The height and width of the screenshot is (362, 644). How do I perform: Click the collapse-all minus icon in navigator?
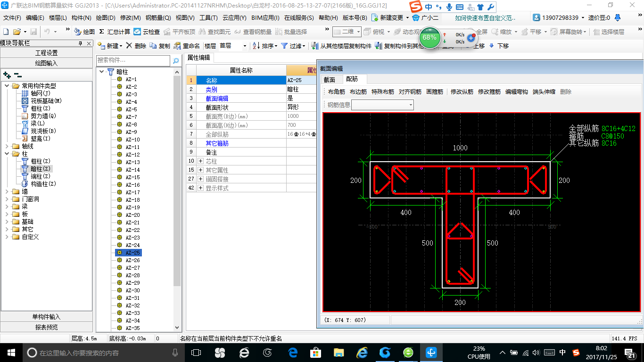18,74
